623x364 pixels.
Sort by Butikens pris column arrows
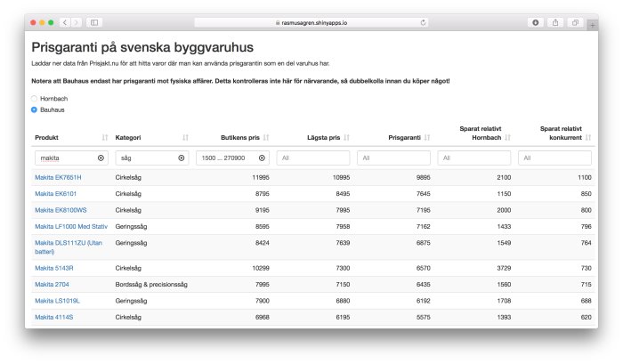point(266,137)
